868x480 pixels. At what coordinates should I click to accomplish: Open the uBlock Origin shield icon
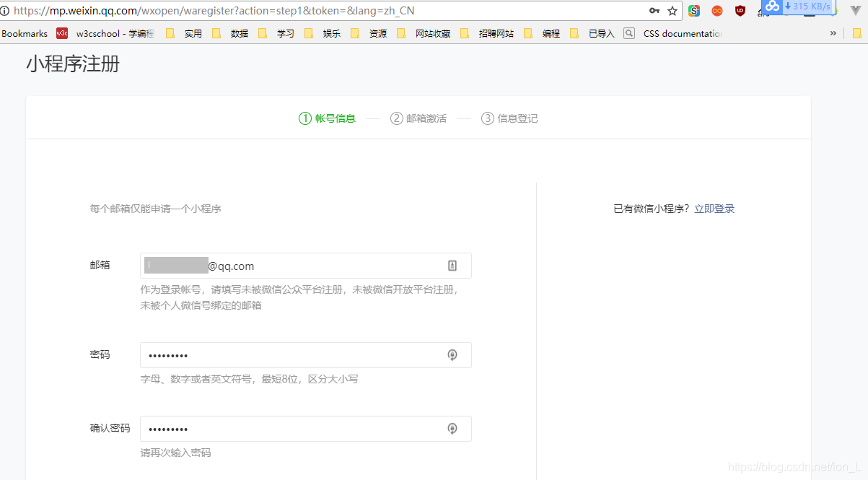[740, 11]
